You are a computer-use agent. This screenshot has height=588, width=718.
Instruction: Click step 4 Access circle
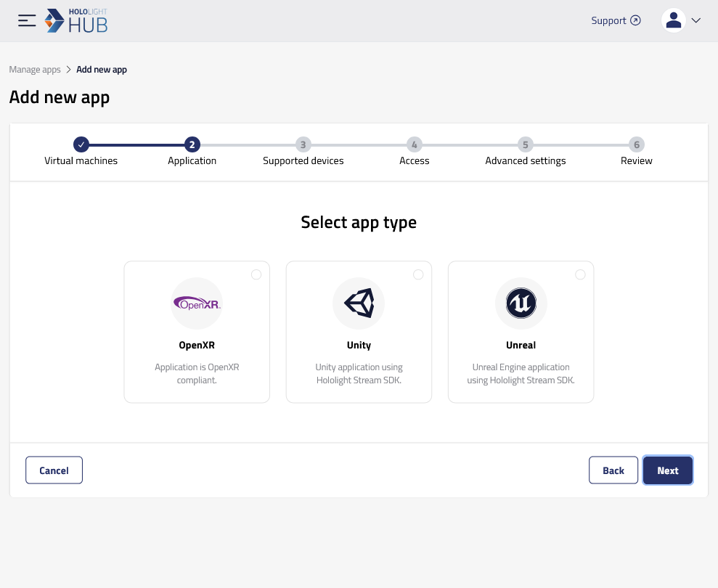point(414,144)
